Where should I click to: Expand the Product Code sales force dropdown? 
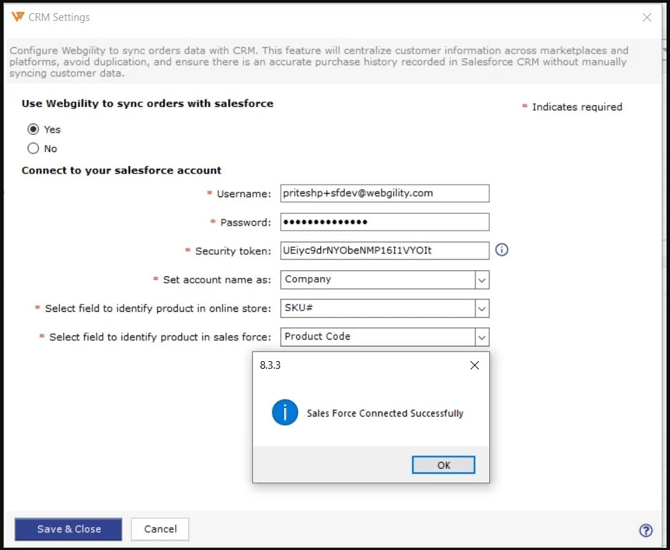[481, 337]
